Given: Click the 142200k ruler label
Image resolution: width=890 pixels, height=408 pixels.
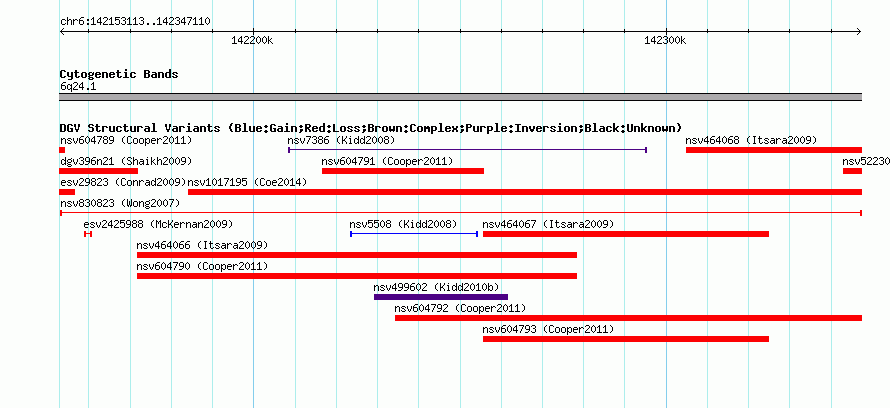Looking at the screenshot, I should (x=252, y=40).
